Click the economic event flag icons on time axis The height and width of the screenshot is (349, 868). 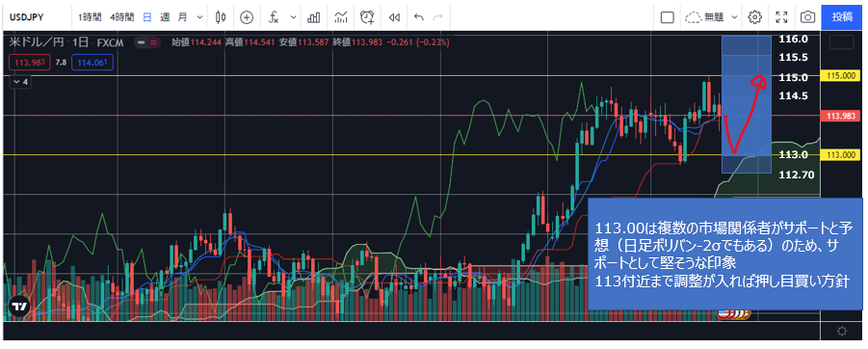(x=733, y=314)
